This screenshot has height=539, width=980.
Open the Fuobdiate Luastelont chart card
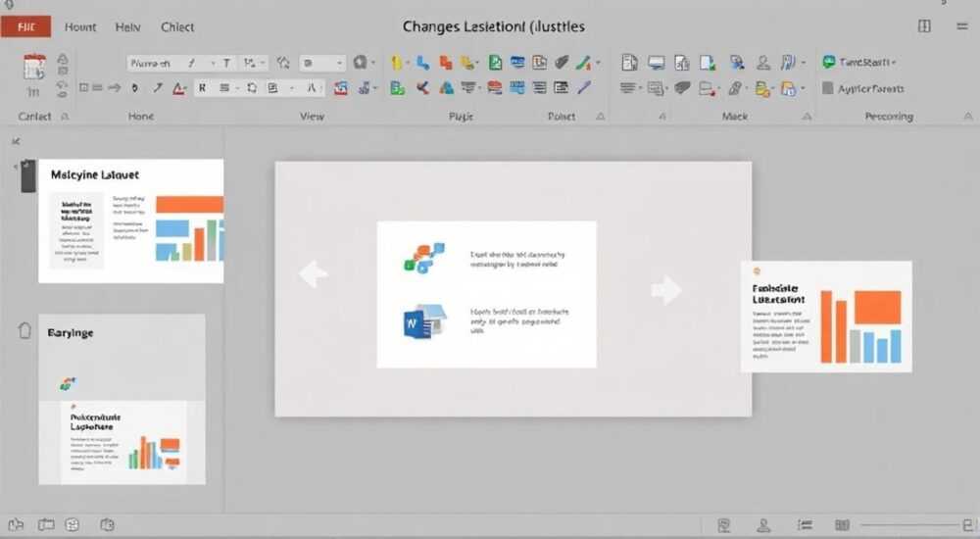tap(826, 317)
